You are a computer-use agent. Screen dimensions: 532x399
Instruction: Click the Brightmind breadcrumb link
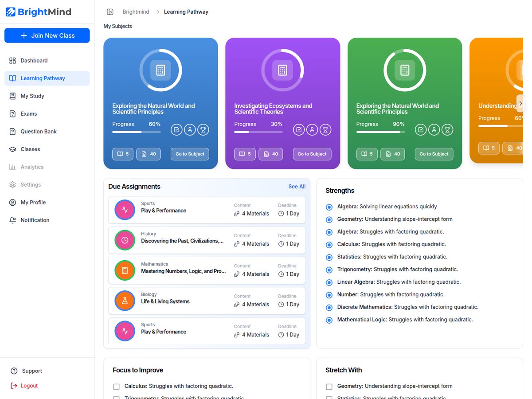[x=136, y=12]
